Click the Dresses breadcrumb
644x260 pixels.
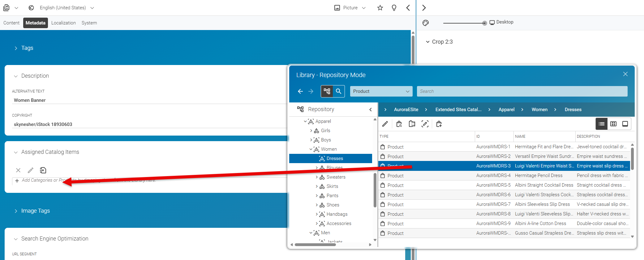point(573,110)
